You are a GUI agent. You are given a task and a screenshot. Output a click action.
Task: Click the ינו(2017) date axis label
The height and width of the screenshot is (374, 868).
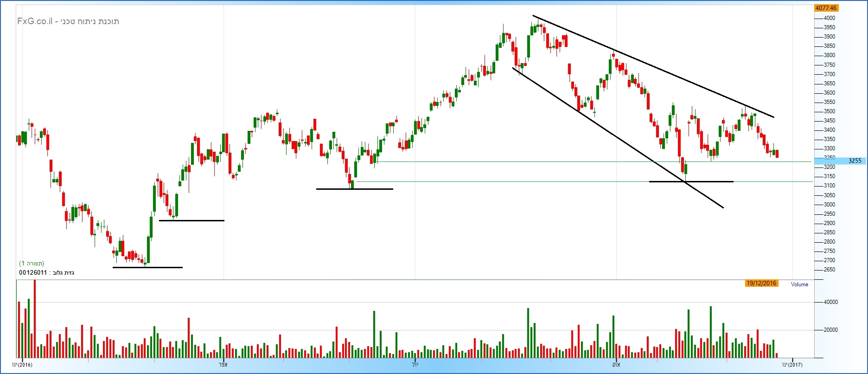(792, 365)
